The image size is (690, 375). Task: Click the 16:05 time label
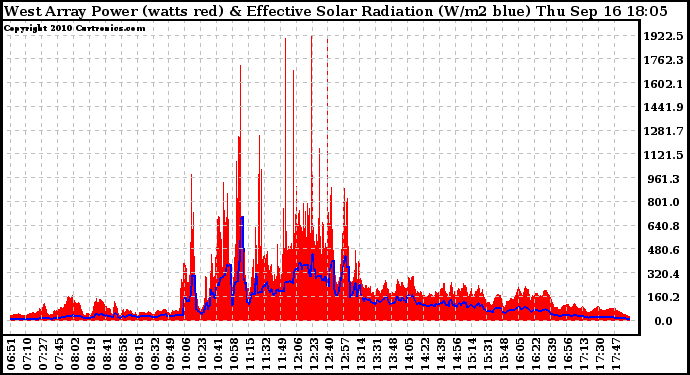[x=521, y=354]
